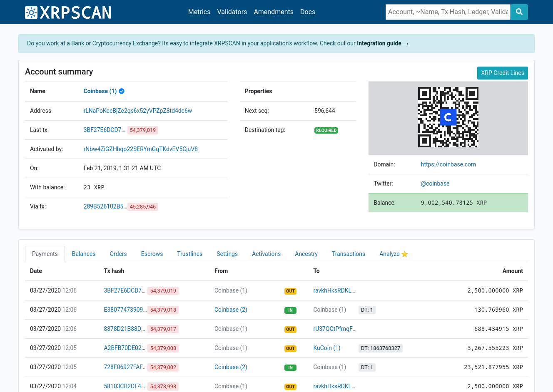The width and height of the screenshot is (553, 392).
Task: Switch to the Trustlines tab
Action: [x=189, y=253]
